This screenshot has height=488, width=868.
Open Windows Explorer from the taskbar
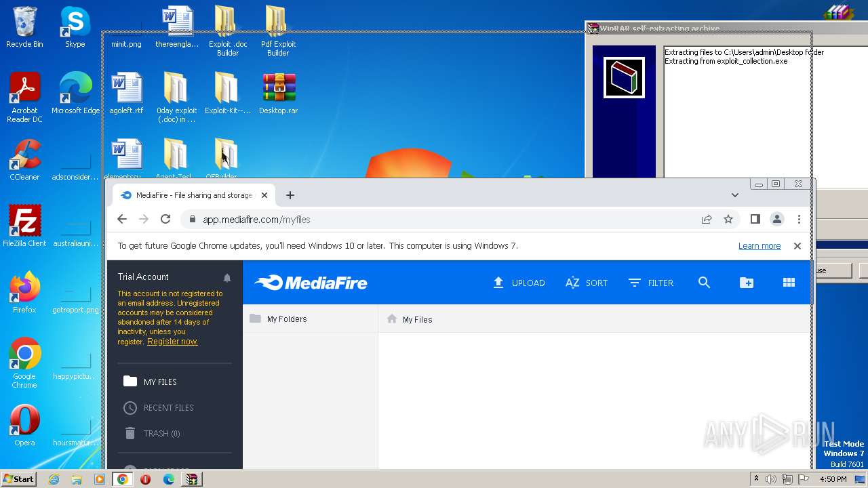coord(77,479)
